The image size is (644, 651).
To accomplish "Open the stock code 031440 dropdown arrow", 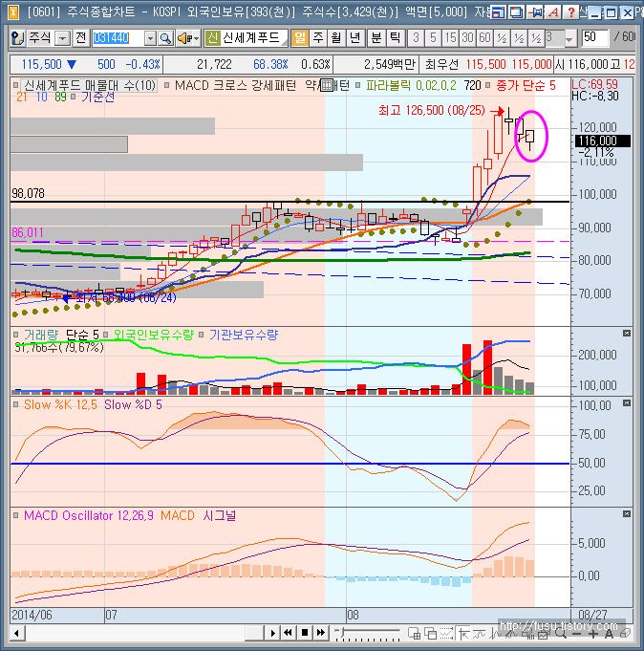I will 150,38.
